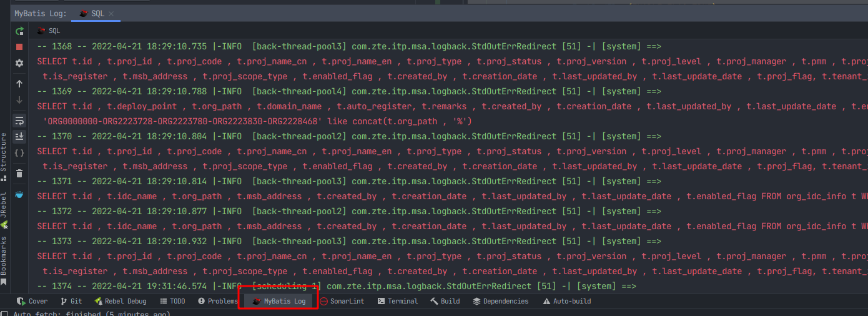Screen dimensions: 868x316
Task: Click the blue bird icon in the left toolbar
Action: pos(19,195)
